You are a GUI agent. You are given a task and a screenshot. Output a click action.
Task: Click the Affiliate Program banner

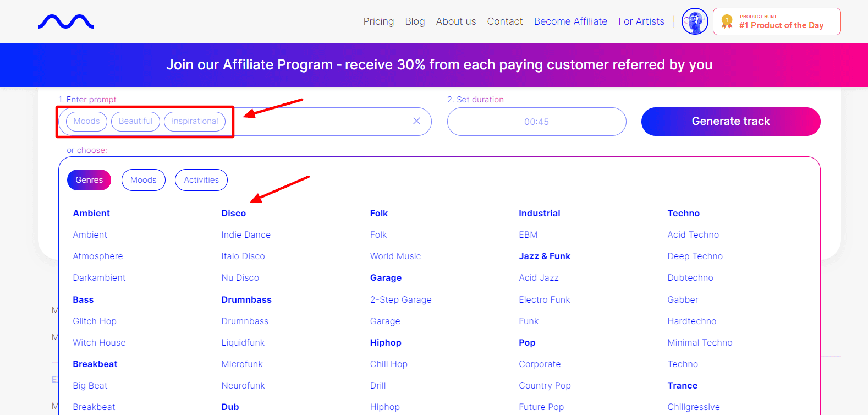tap(439, 65)
